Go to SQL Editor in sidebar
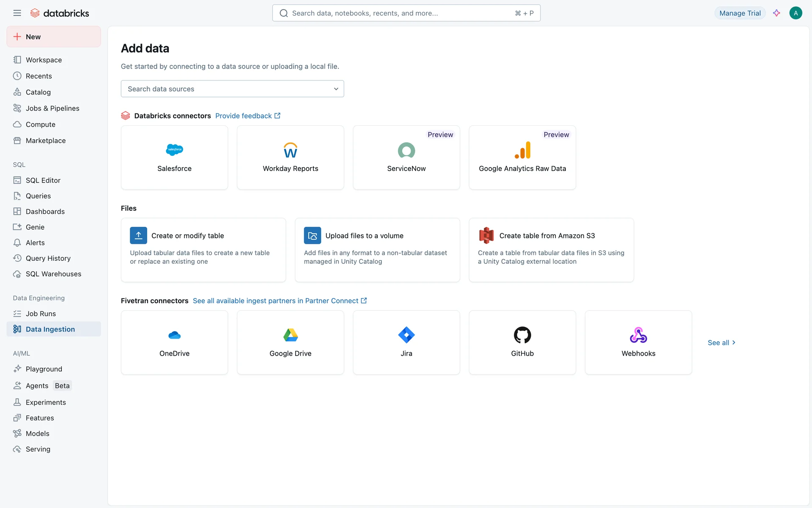812x508 pixels. [x=43, y=180]
